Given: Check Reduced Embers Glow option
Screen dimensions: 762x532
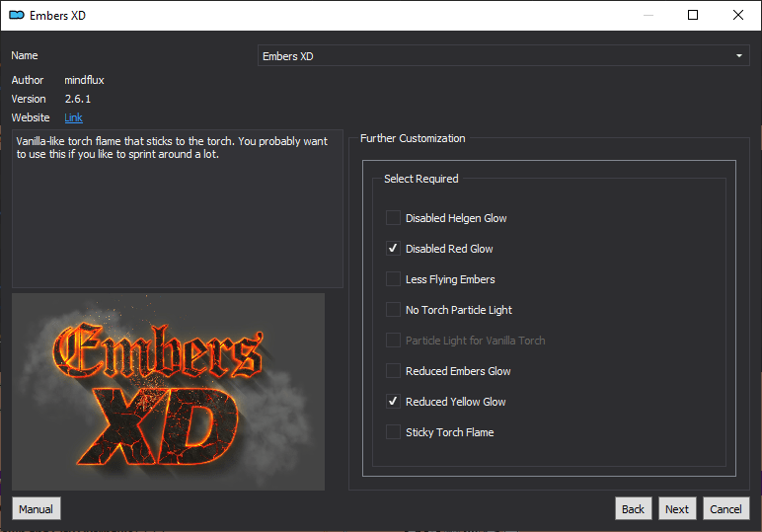Looking at the screenshot, I should (x=393, y=371).
